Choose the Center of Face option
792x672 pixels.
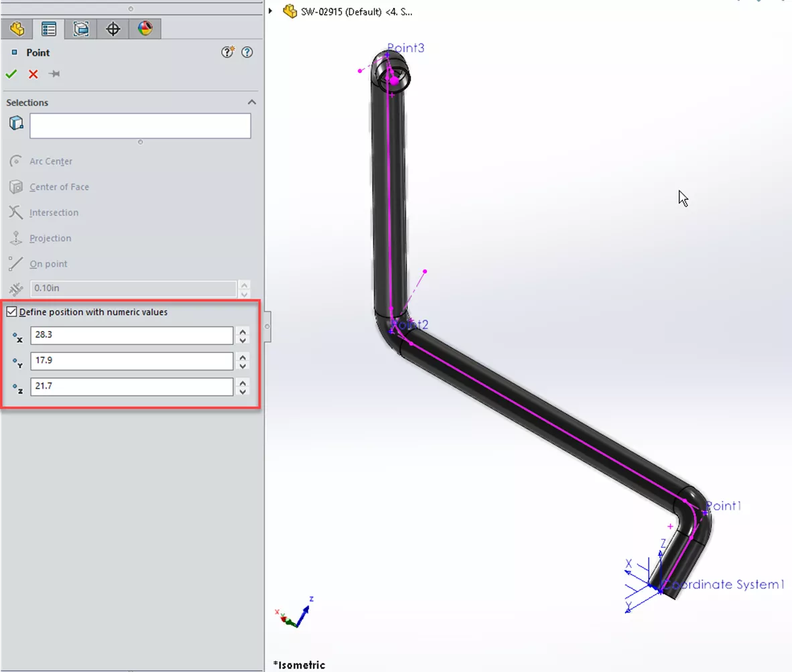pyautogui.click(x=59, y=187)
